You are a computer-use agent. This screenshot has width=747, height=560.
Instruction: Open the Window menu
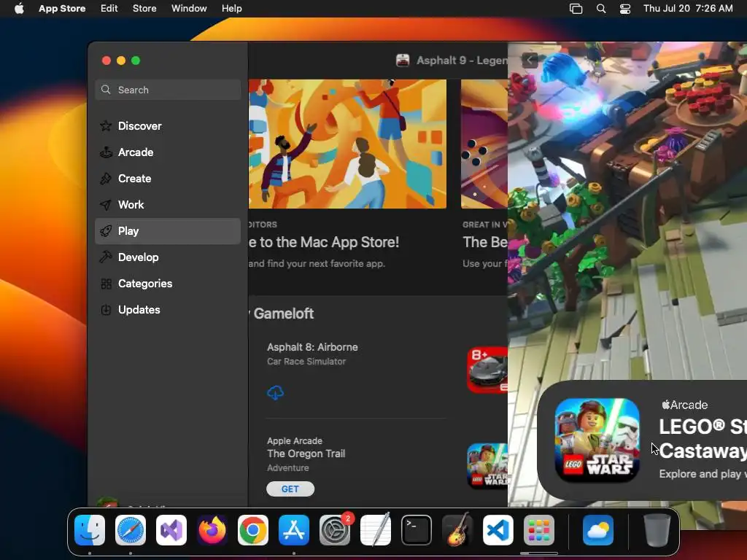tap(189, 9)
